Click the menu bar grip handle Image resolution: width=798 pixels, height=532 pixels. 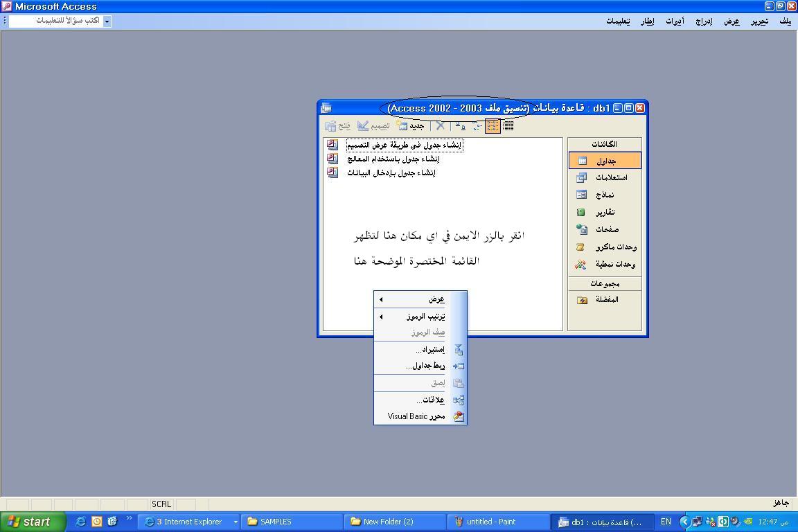pyautogui.click(x=5, y=21)
